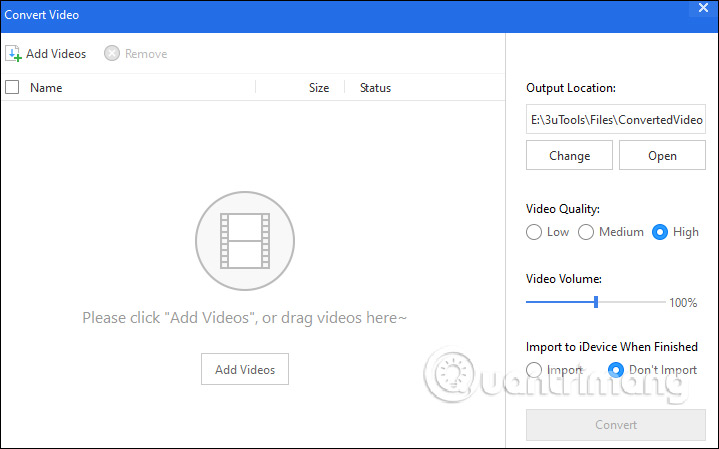
Task: Click the 'Video Quality:' label
Action: (x=563, y=209)
